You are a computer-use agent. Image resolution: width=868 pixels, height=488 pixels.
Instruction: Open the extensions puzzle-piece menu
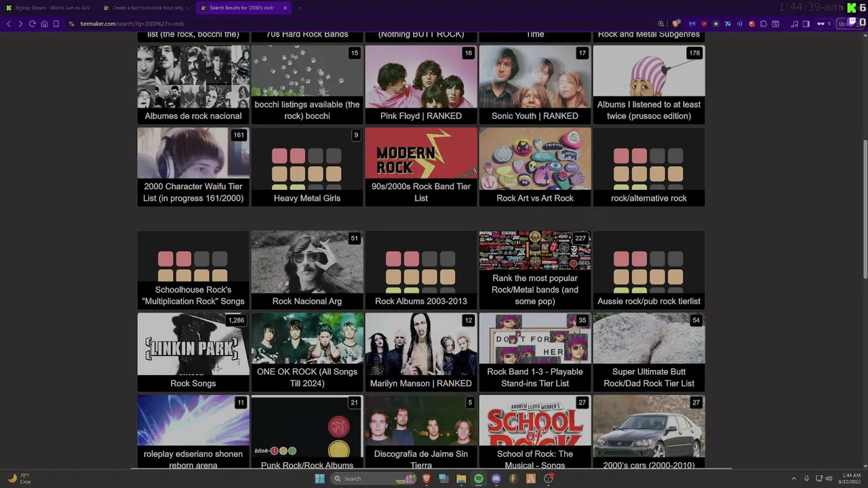pos(764,24)
